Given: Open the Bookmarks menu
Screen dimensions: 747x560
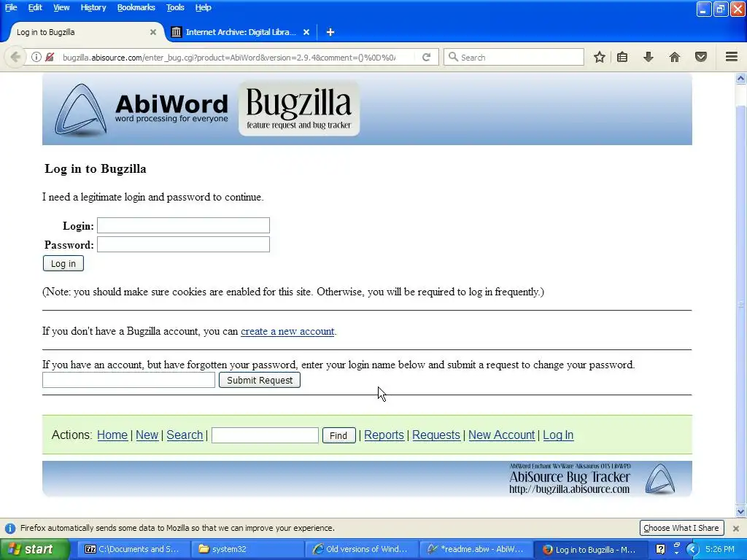Looking at the screenshot, I should [x=136, y=7].
